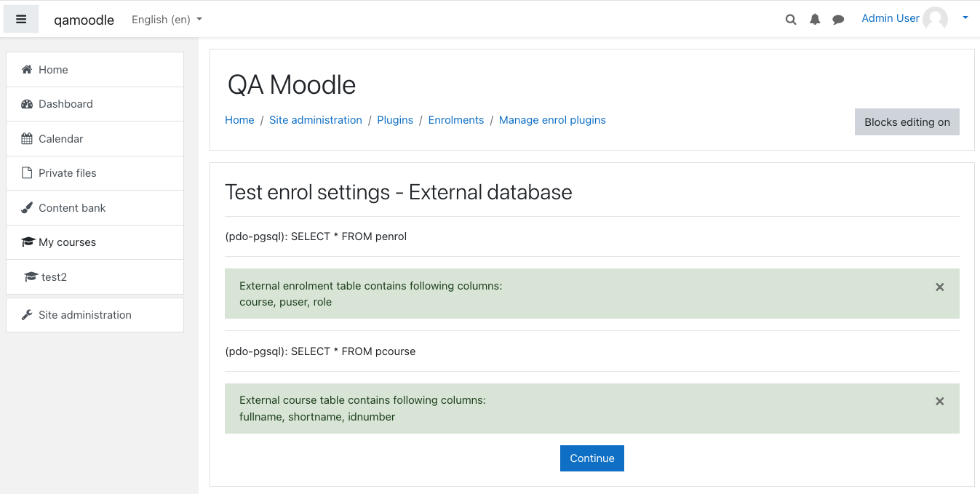Screen dimensions: 980x494
Task: Dismiss the external course table notice
Action: point(940,402)
